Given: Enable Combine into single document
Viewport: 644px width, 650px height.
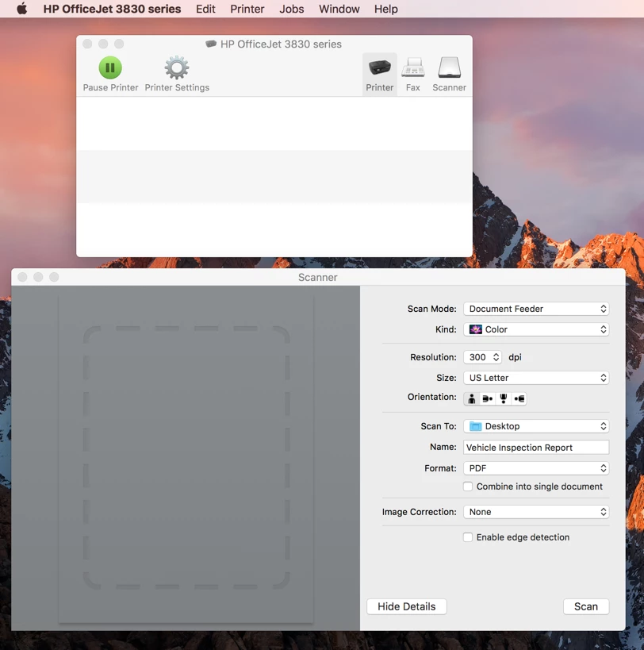Looking at the screenshot, I should point(468,487).
